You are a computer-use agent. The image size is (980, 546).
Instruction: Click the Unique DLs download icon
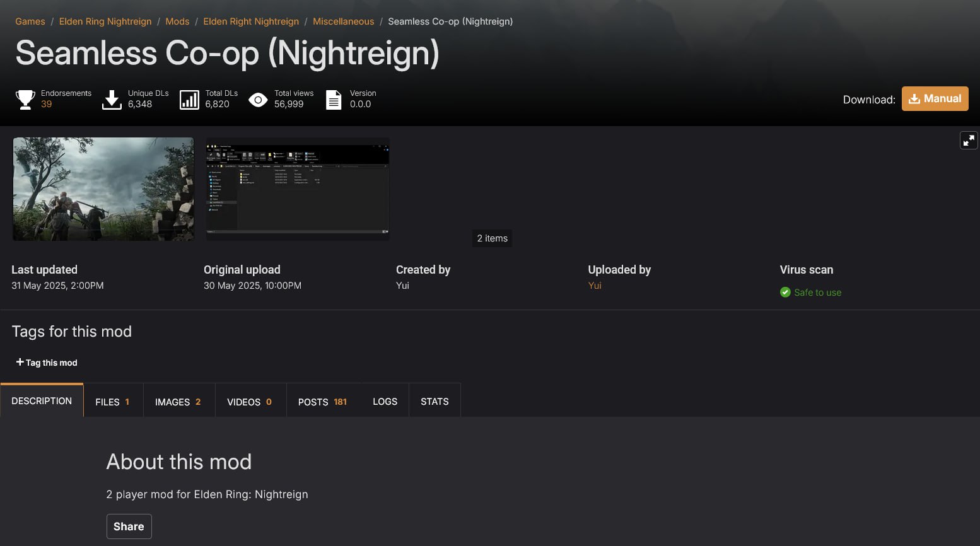[x=112, y=99]
